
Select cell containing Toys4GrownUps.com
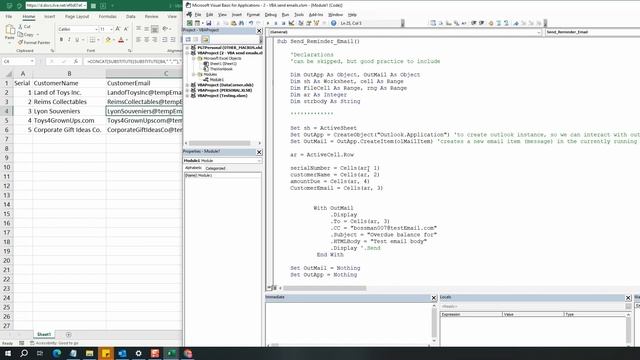click(69, 120)
